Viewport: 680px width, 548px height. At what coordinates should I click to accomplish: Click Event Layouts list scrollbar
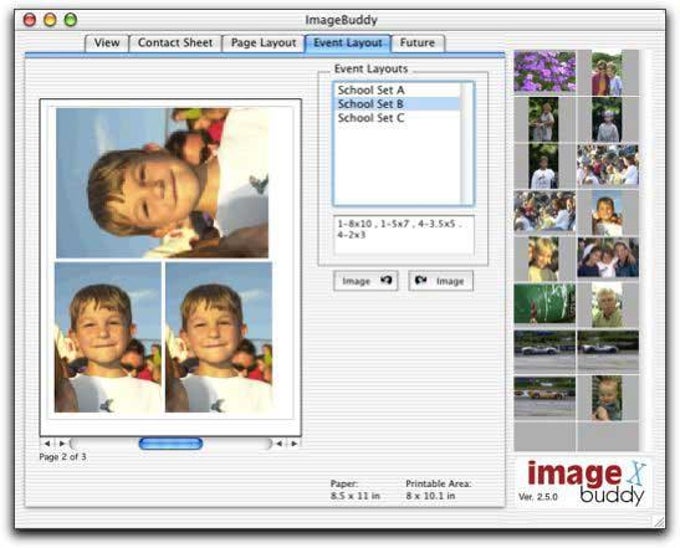(x=467, y=143)
